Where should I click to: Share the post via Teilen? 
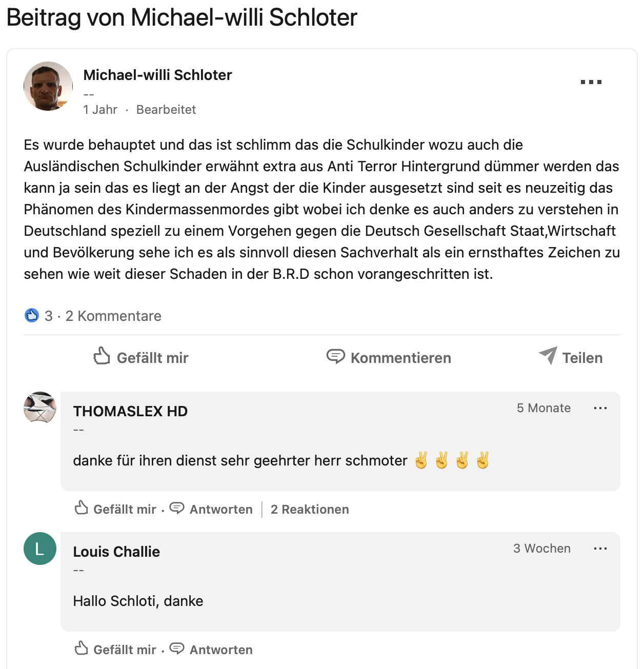[x=571, y=357]
